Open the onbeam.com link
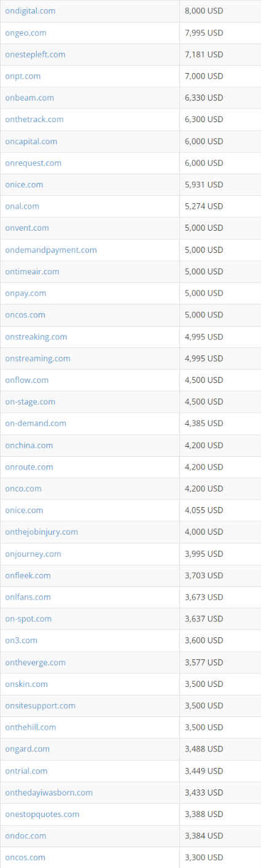The image size is (261, 868). click(x=29, y=98)
